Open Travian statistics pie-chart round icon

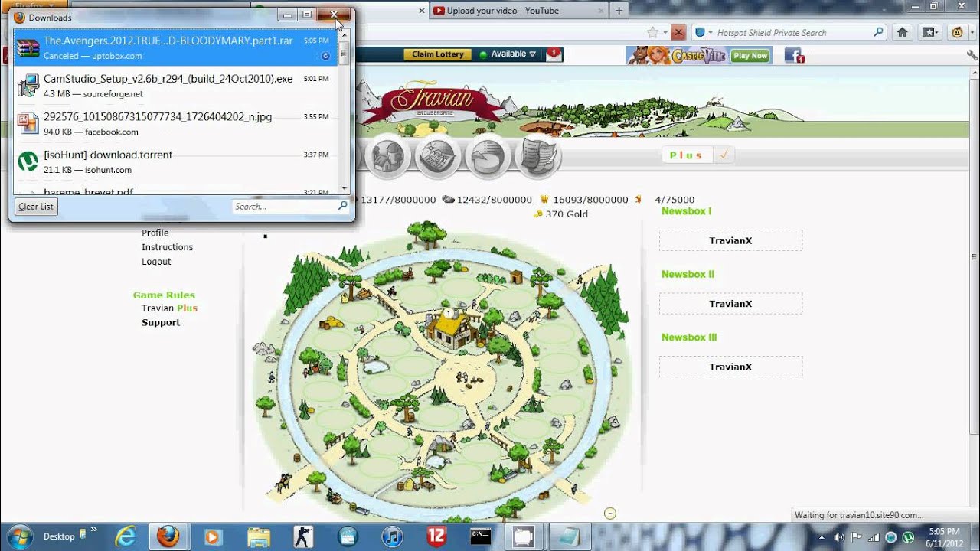tap(487, 155)
